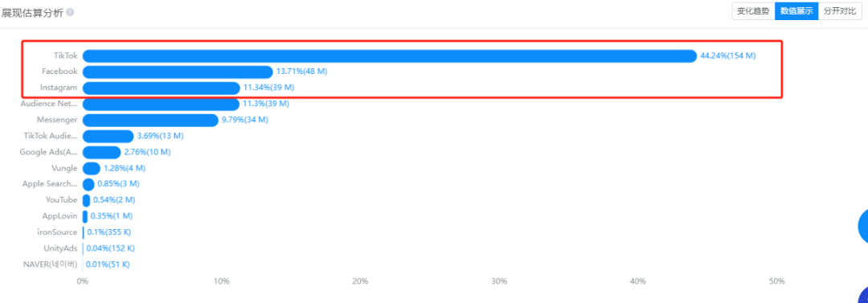Click the Apple Search Ads bar dot
The width and height of the screenshot is (868, 303).
(88, 184)
